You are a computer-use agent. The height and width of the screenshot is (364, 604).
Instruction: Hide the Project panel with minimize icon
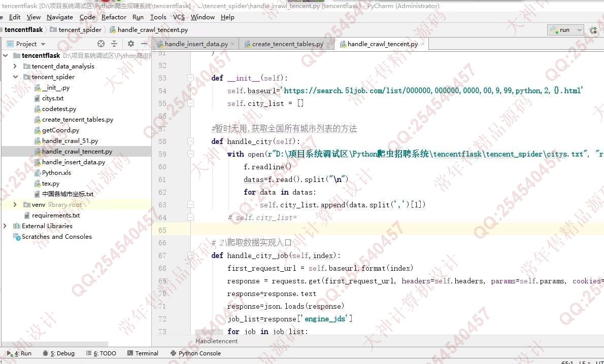(144, 44)
